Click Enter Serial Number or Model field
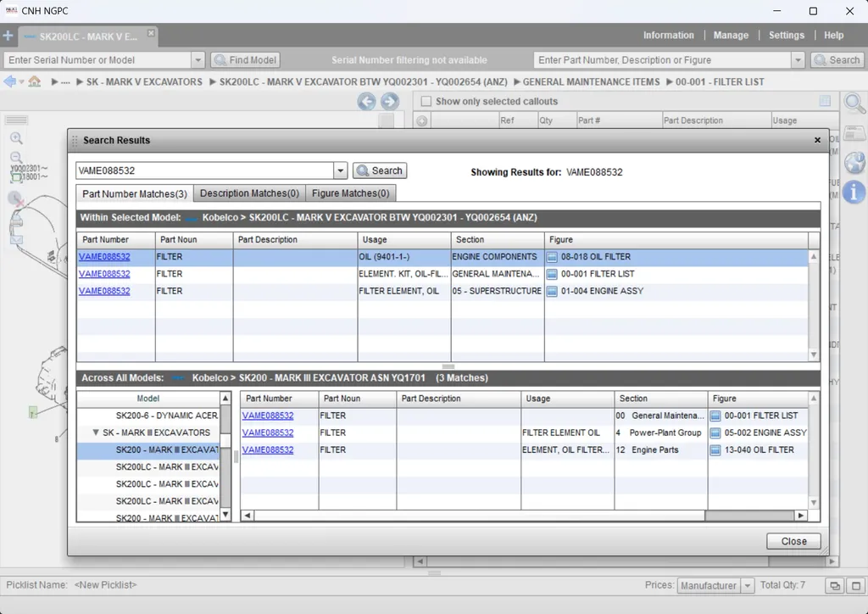 (97, 60)
